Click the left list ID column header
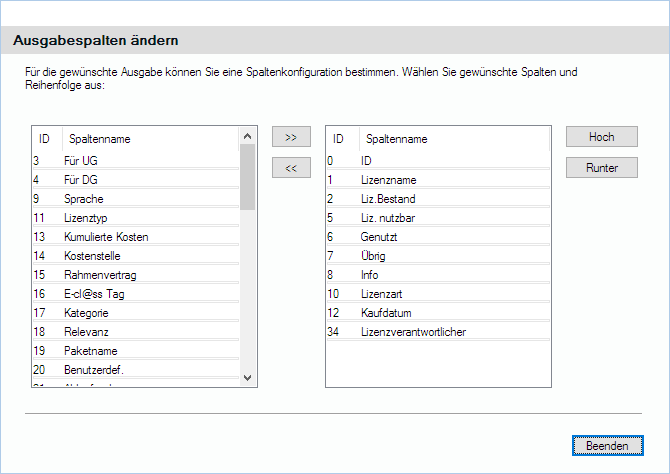Viewport: 670px width, 474px height. (x=47, y=139)
